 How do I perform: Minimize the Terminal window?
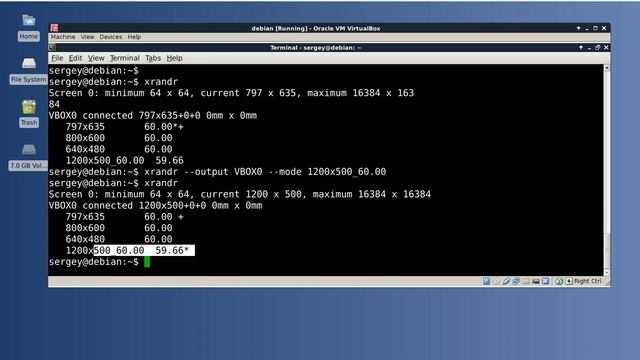[x=589, y=47]
